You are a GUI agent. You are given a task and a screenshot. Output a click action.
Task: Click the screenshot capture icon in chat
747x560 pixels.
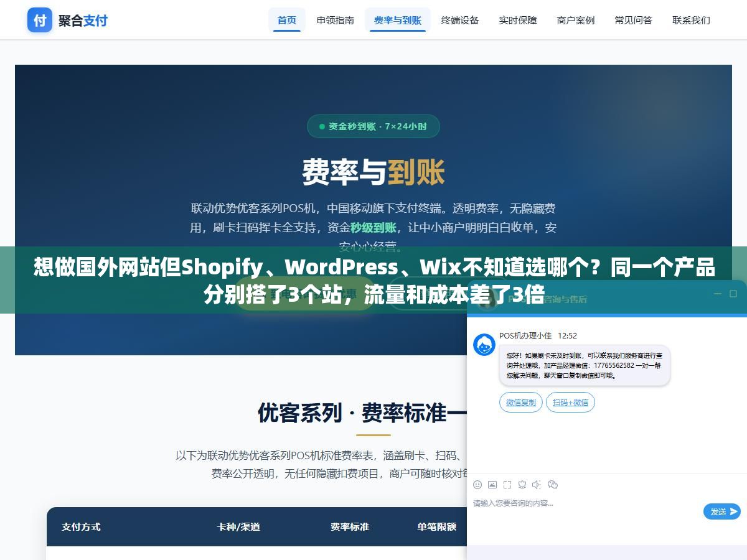tap(507, 485)
